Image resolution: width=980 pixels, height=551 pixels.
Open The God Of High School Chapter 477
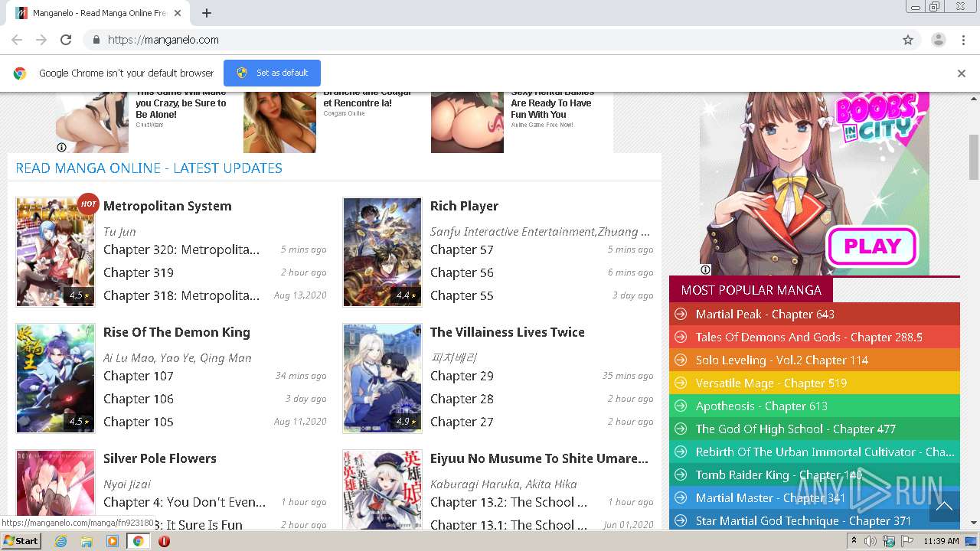[795, 429]
